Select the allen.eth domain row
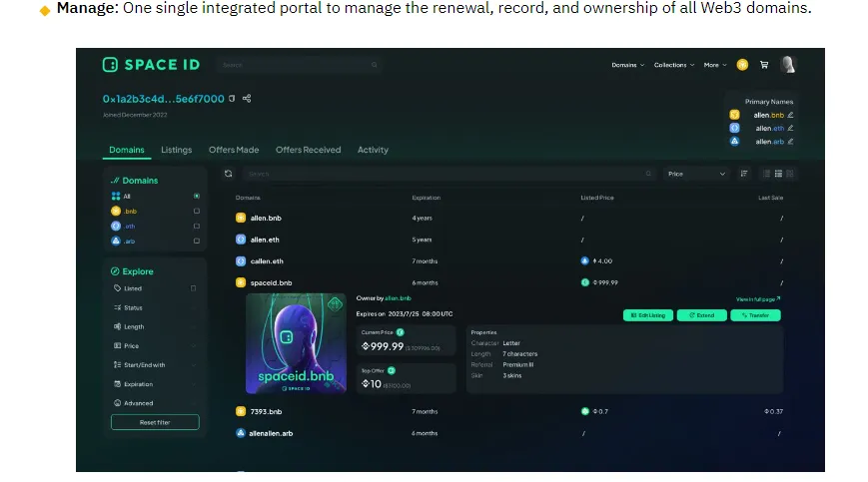 (x=509, y=240)
